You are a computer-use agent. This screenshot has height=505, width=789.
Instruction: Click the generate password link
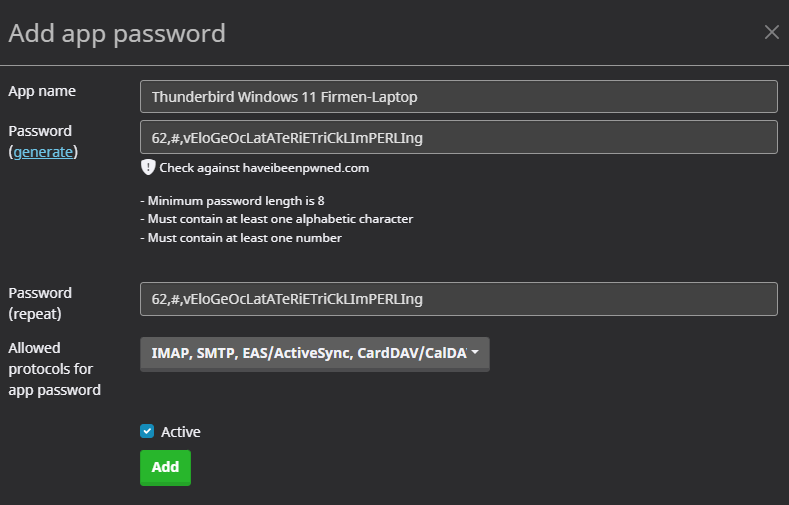(43, 152)
